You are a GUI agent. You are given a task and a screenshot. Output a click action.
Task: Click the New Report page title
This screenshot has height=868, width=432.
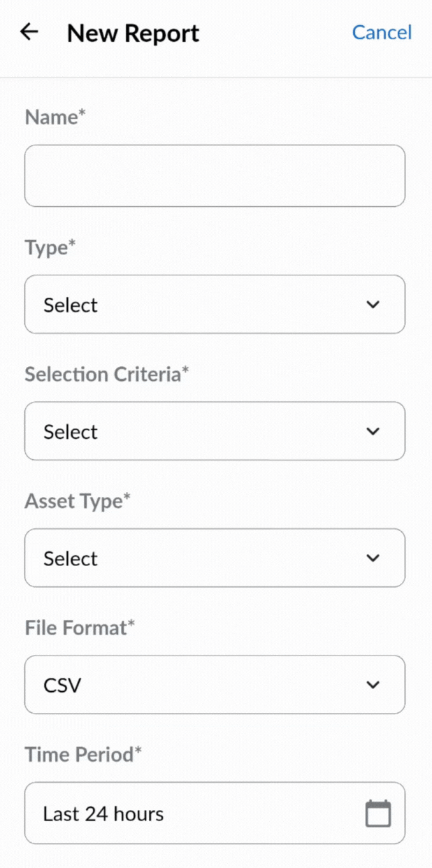(x=133, y=33)
